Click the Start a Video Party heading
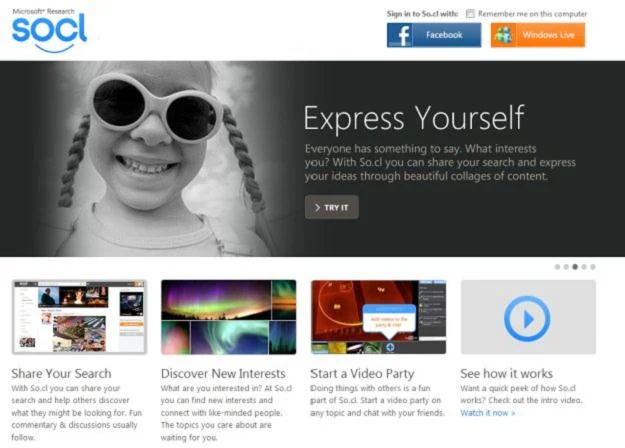Image resolution: width=625 pixels, height=448 pixels. (364, 374)
